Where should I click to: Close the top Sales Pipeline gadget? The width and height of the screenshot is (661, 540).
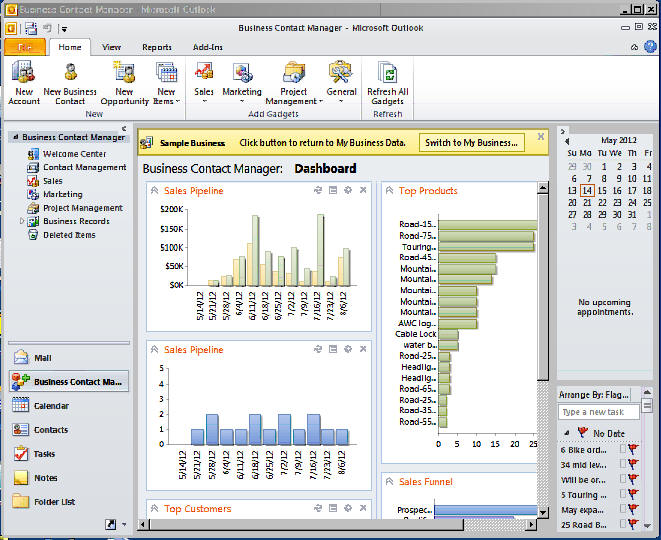[363, 190]
